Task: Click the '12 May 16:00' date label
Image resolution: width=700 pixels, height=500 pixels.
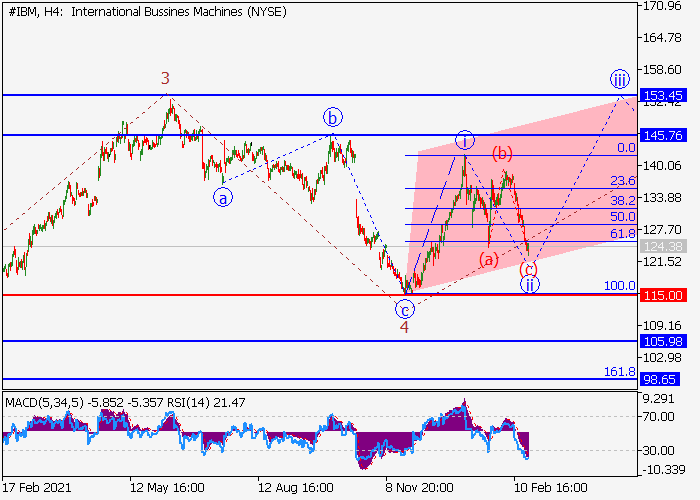Action: pos(167,487)
